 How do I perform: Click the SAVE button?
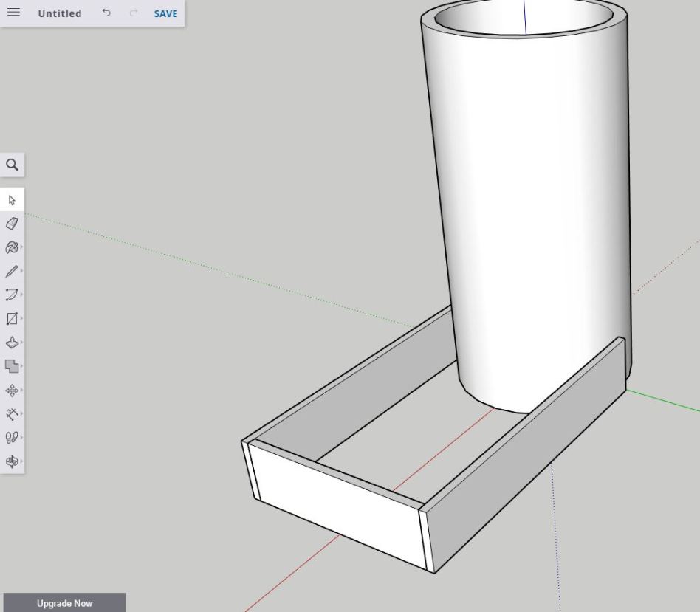(x=165, y=13)
